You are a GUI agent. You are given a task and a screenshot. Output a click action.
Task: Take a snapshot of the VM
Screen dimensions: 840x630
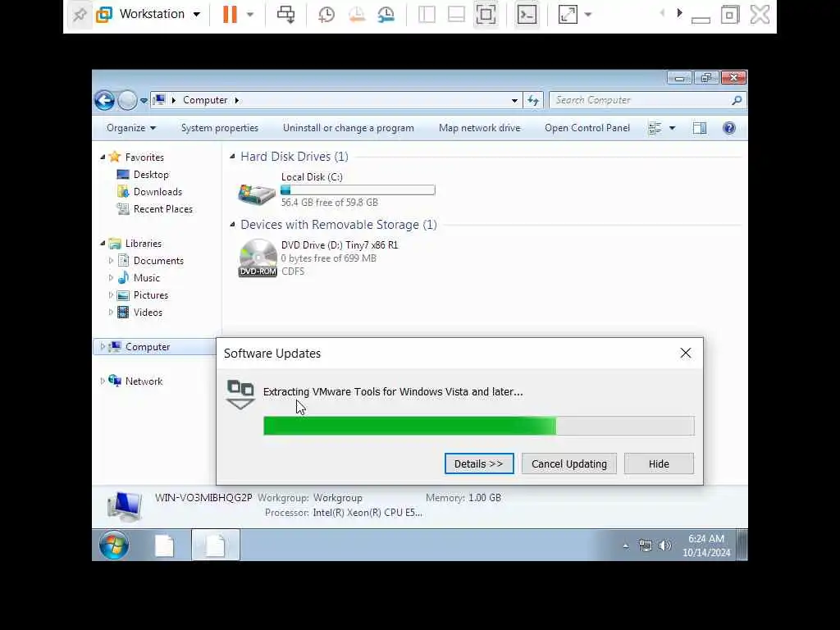pos(326,15)
